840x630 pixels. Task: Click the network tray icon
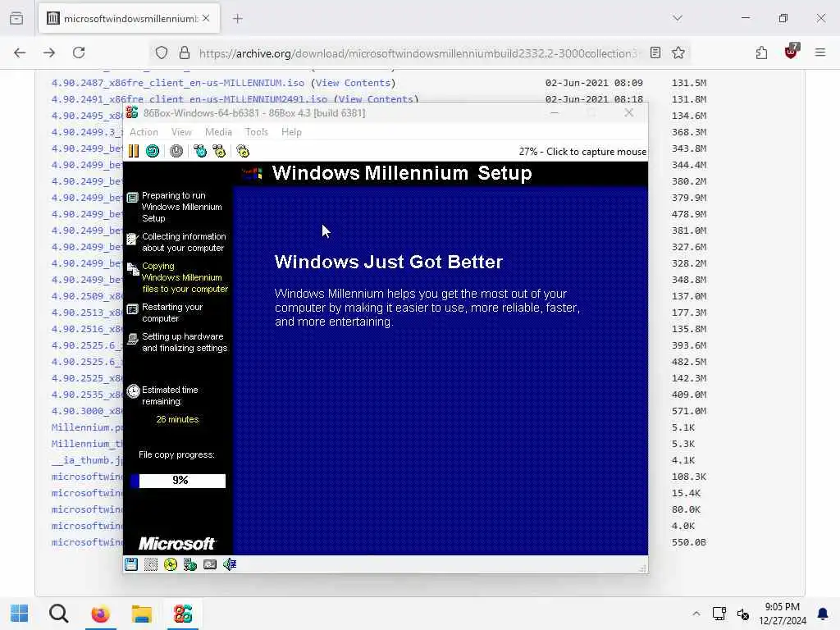click(x=719, y=614)
